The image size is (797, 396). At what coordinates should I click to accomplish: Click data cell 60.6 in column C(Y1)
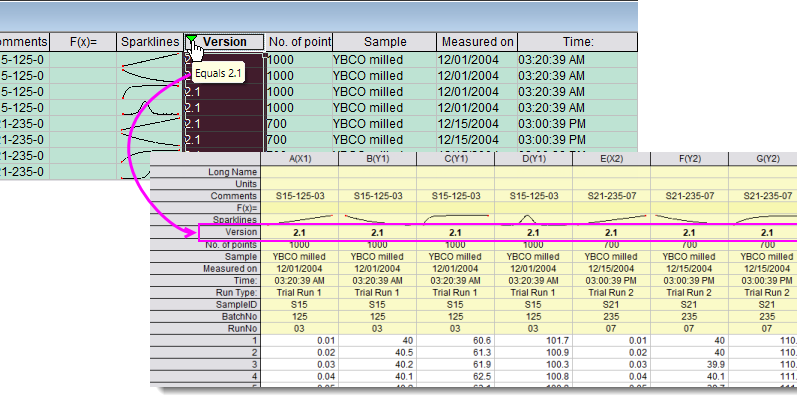coord(455,341)
